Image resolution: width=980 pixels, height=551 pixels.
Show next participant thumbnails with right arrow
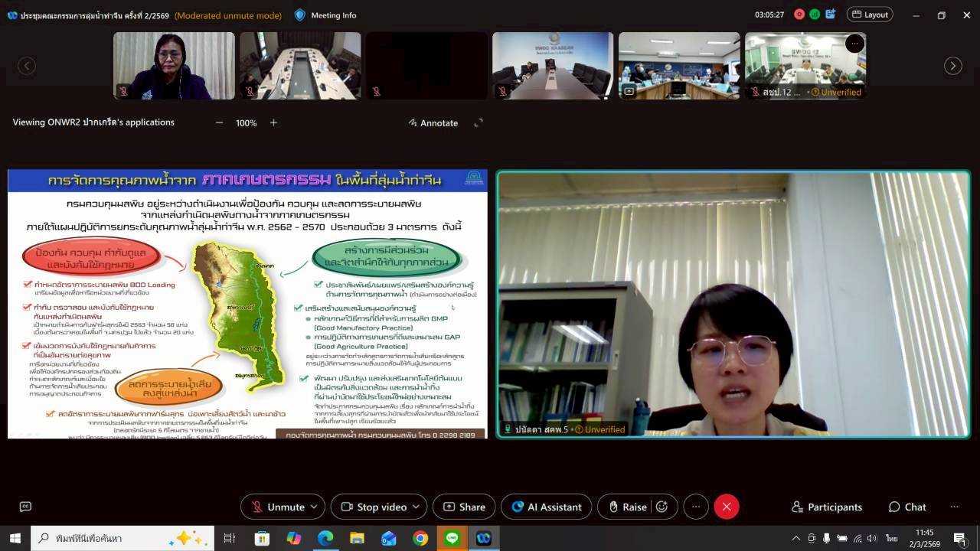click(952, 66)
